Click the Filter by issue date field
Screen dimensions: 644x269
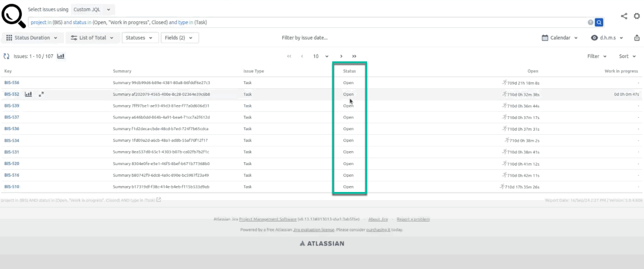tap(305, 38)
